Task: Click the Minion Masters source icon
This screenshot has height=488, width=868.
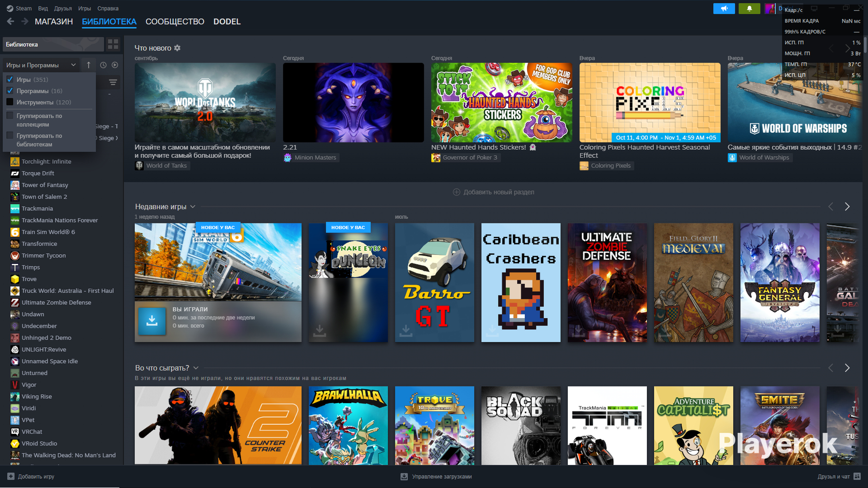Action: click(288, 157)
